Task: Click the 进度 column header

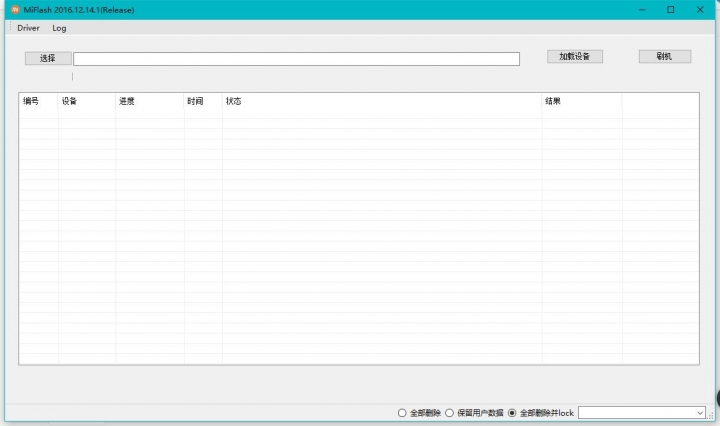Action: tap(150, 101)
